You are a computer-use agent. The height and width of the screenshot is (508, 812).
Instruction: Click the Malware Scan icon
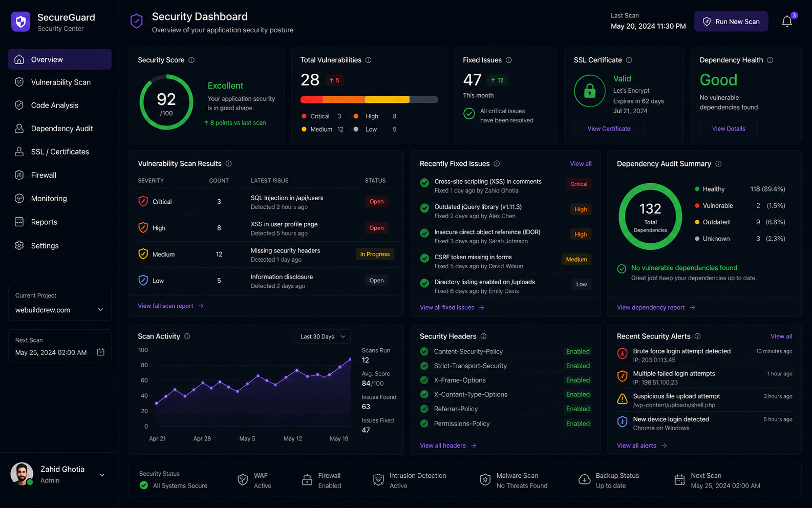pyautogui.click(x=485, y=480)
